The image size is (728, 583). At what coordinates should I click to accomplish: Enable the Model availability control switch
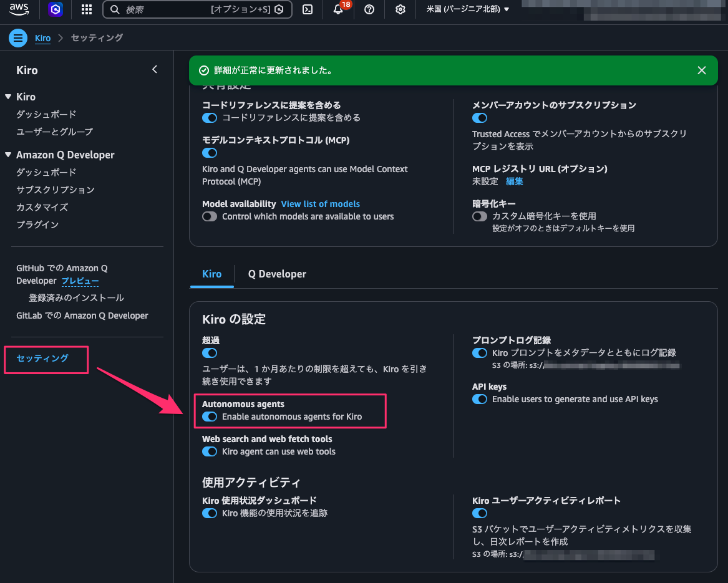click(210, 216)
